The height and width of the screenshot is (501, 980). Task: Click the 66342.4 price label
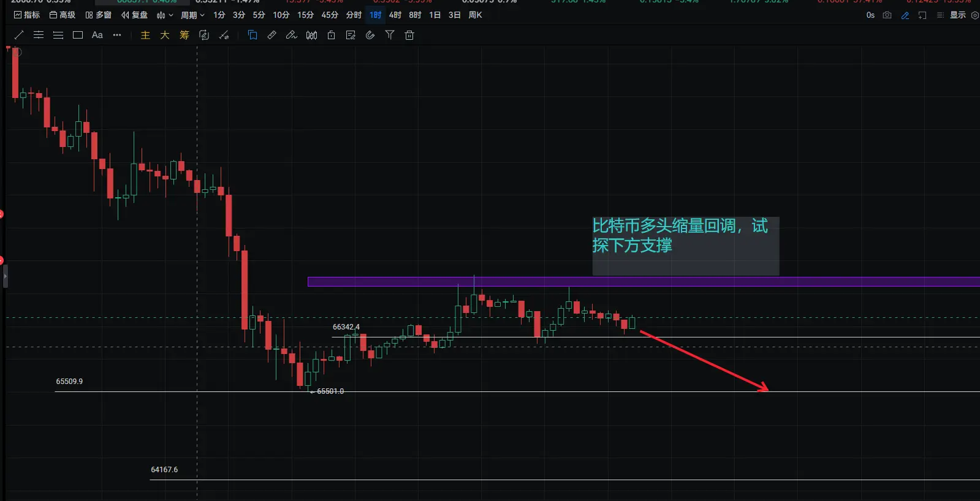pos(346,327)
